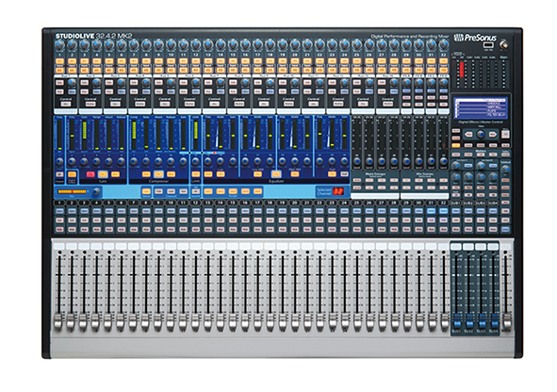Solo the Aux 1 mix
This screenshot has width=557, height=392.
click(59, 82)
